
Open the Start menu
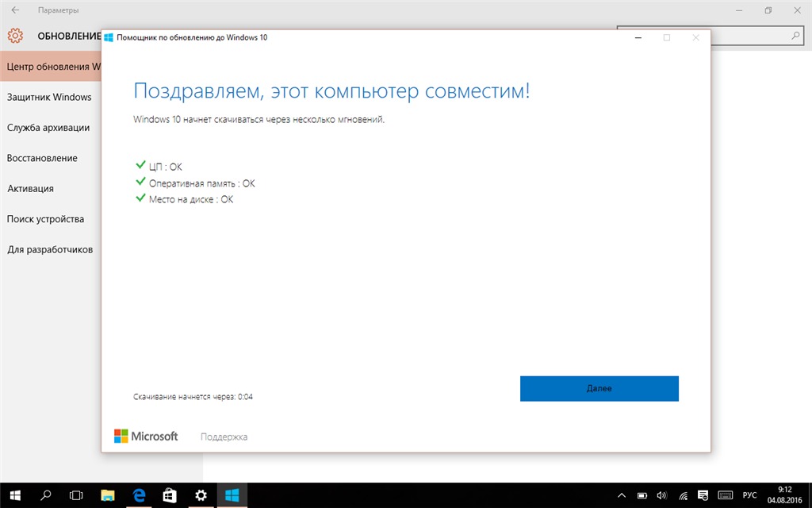(x=15, y=495)
